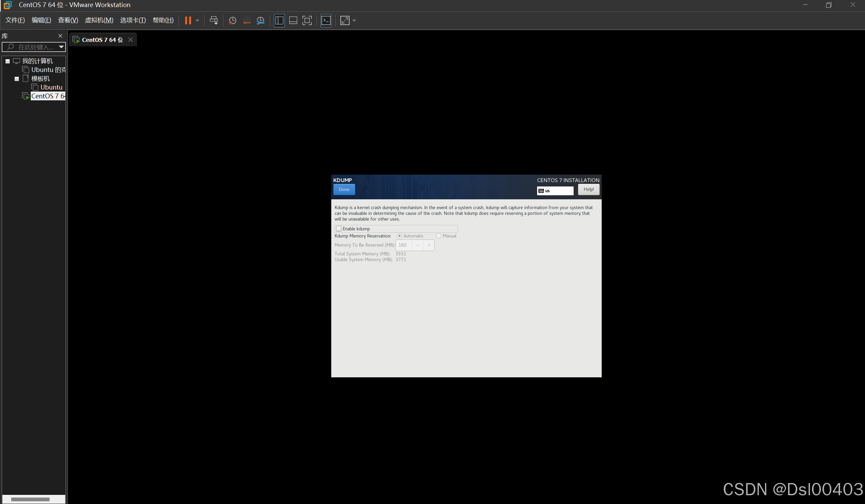Click the library search input field

coord(33,47)
